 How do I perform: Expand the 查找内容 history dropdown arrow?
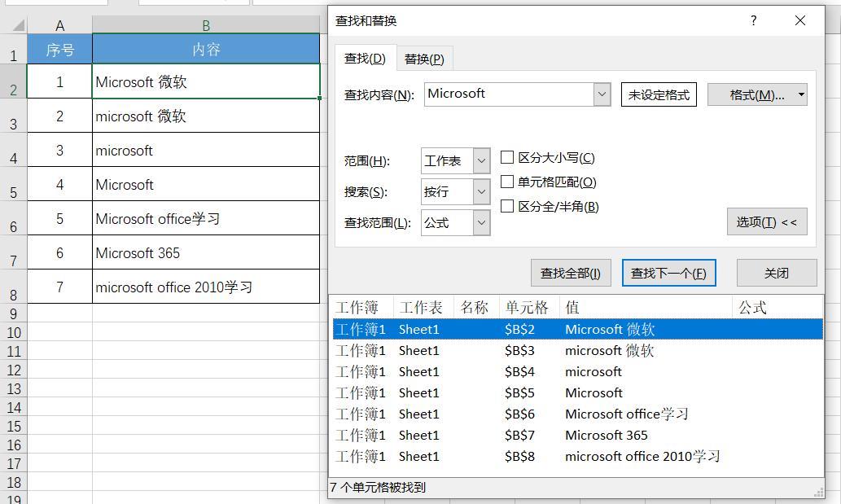tap(602, 94)
